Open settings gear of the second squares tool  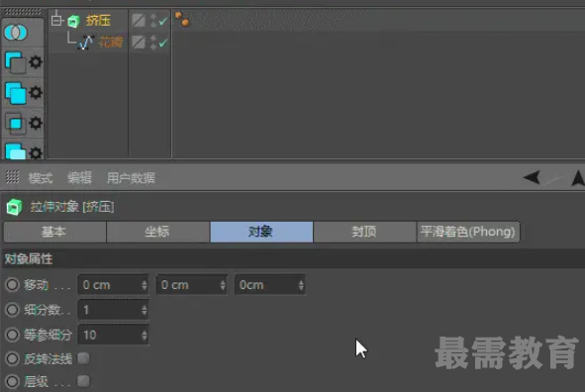[36, 92]
